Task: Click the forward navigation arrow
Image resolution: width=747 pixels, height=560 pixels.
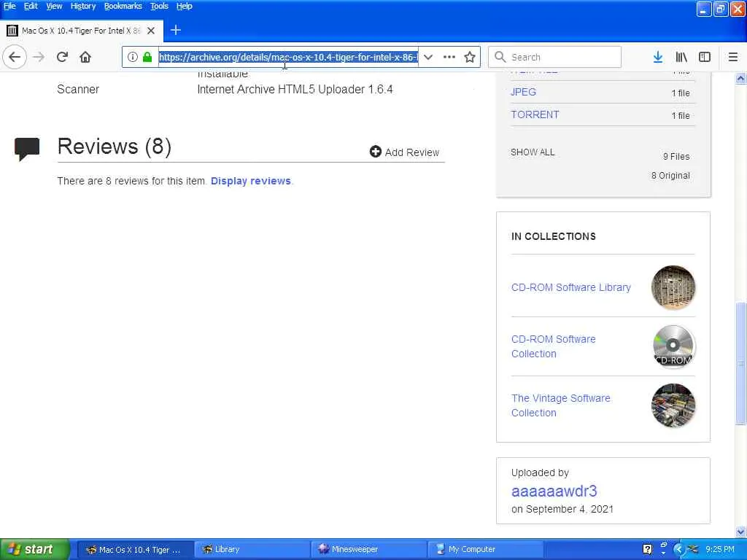Action: click(39, 57)
